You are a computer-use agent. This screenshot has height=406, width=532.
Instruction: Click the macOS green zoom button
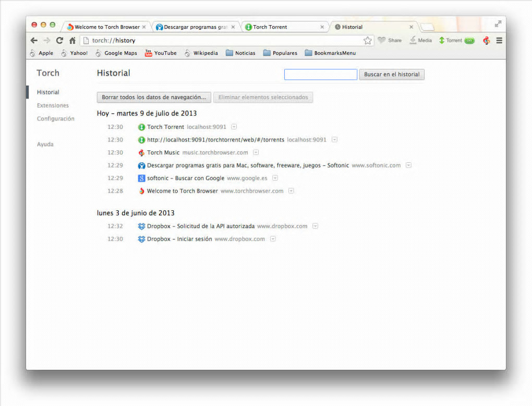pyautogui.click(x=53, y=25)
